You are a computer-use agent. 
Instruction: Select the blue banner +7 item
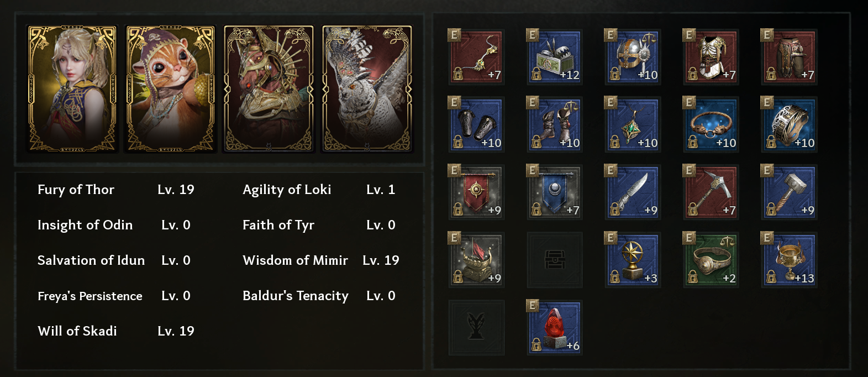point(554,192)
